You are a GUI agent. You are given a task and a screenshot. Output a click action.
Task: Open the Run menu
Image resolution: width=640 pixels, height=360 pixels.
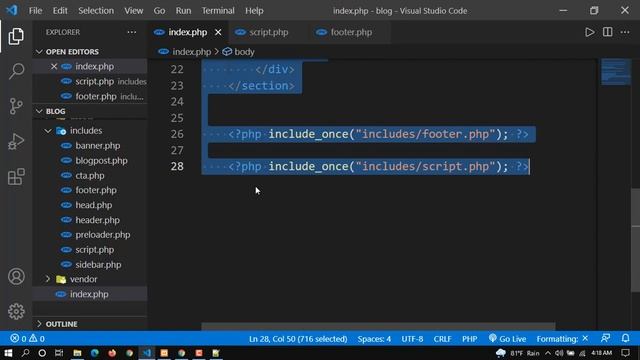click(x=183, y=11)
